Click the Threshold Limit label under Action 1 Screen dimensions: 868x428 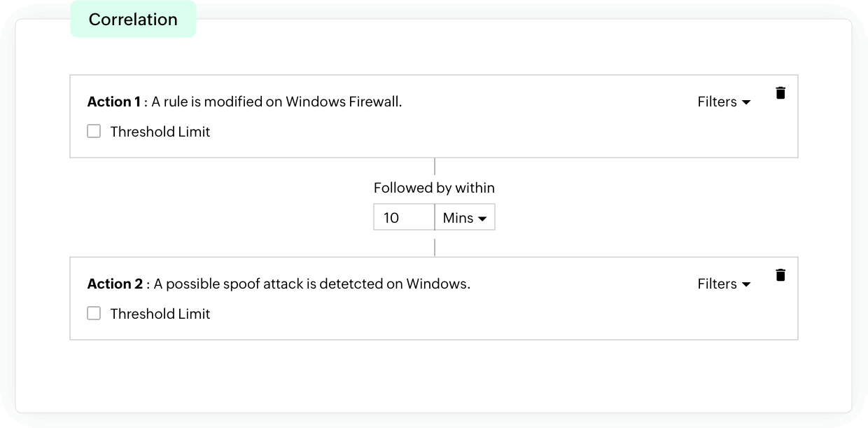click(x=160, y=132)
